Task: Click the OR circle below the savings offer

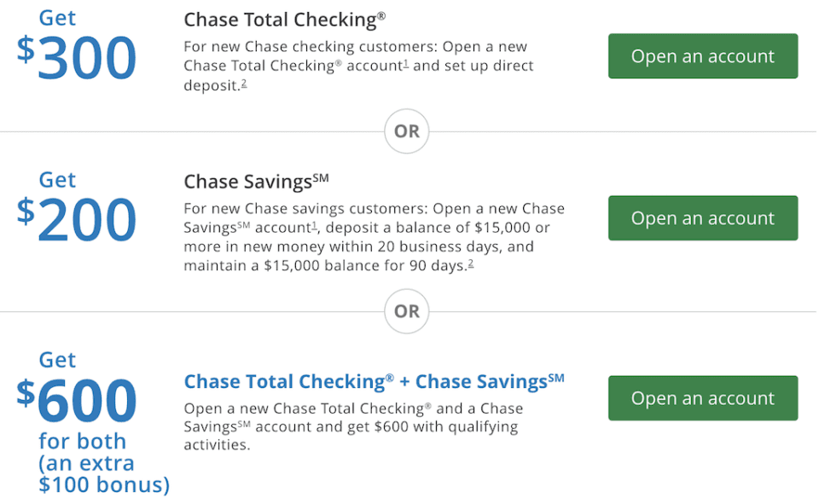Action: [407, 311]
